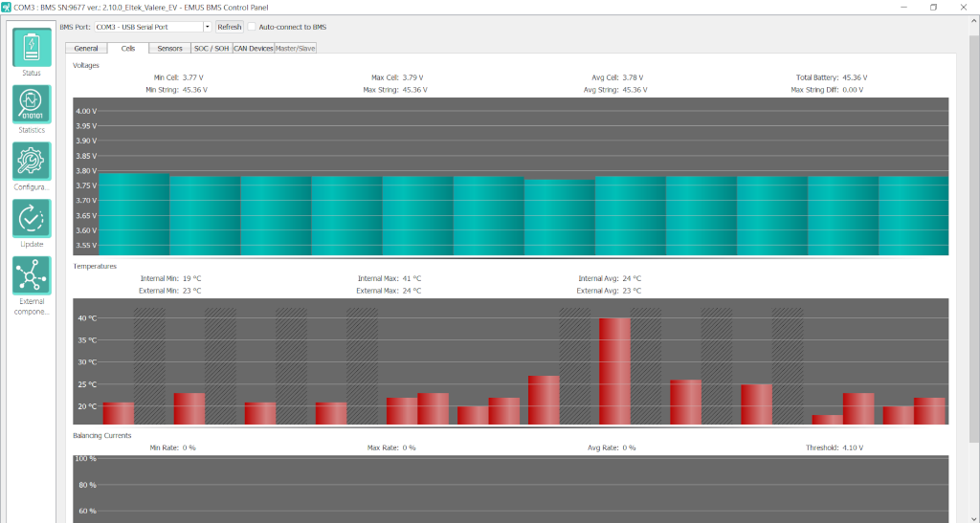The height and width of the screenshot is (523, 980).
Task: Open External components icon
Action: (32, 275)
